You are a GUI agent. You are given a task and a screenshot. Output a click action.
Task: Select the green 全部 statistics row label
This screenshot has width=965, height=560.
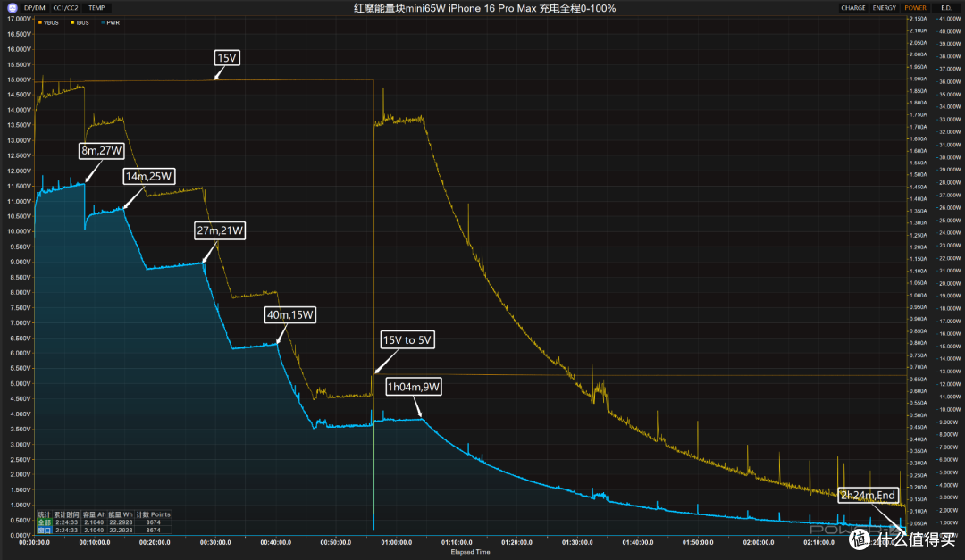click(45, 522)
